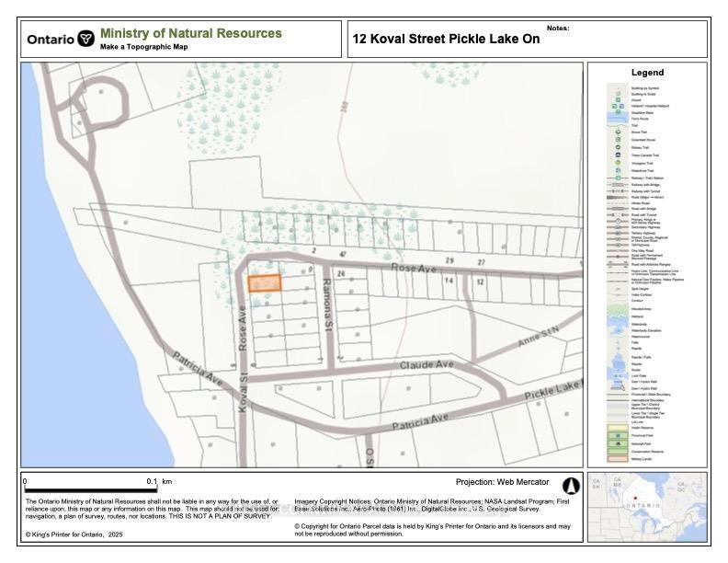Viewport: 728px width, 563px height.
Task: Click the Airport icon in the legend
Action: pos(618,100)
